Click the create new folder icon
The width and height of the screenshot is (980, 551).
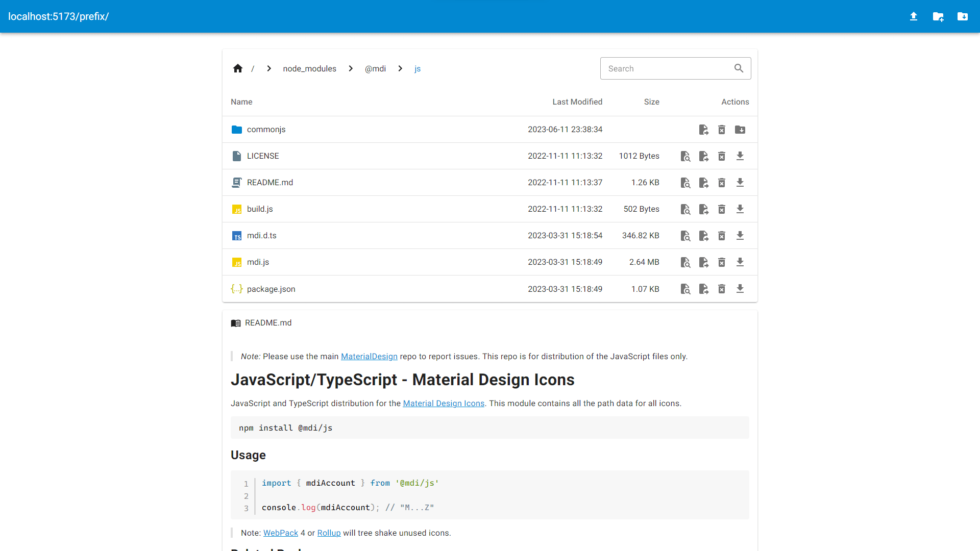coord(938,16)
